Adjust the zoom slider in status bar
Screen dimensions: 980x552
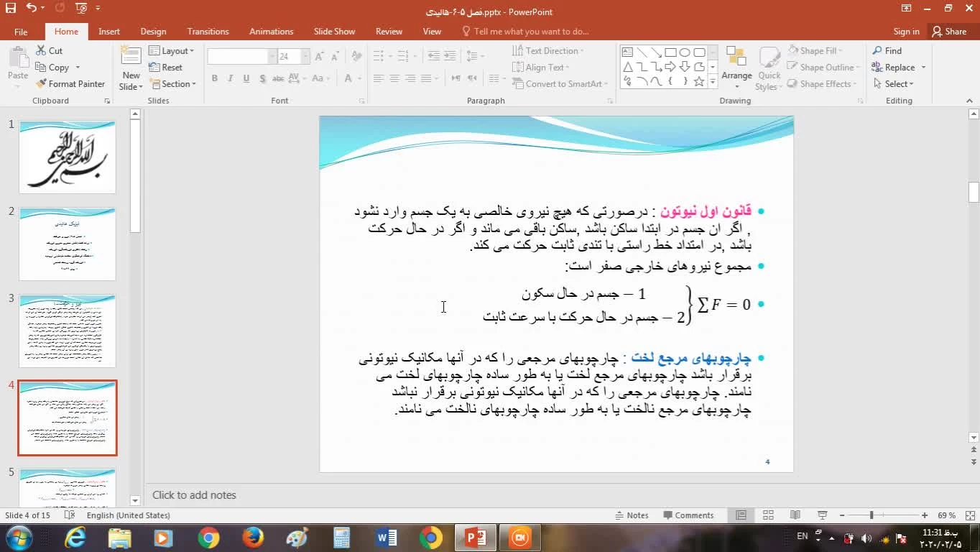coord(872,515)
